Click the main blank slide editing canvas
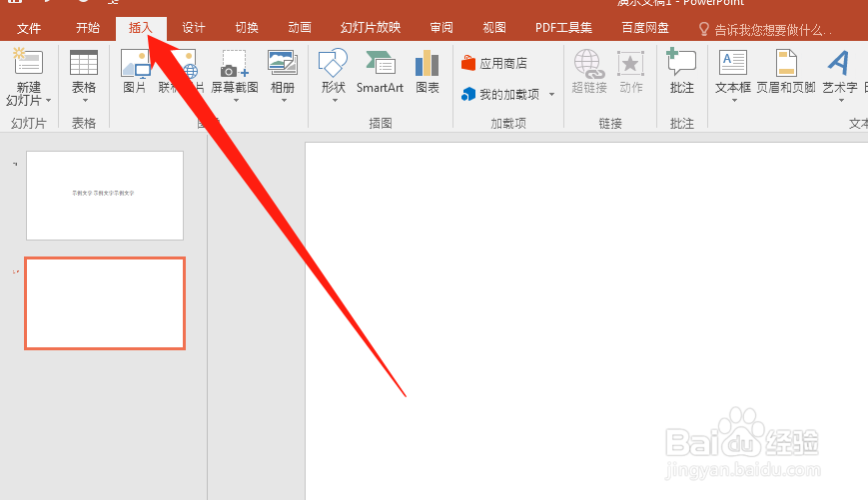Viewport: 868px width, 500px height. [586, 320]
